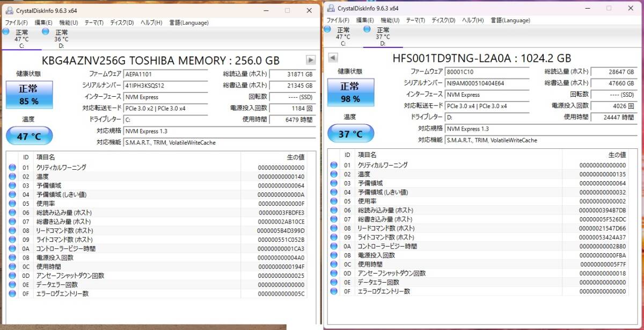Open テーマ(T) menu in HFS001TD9TNG window

click(415, 20)
